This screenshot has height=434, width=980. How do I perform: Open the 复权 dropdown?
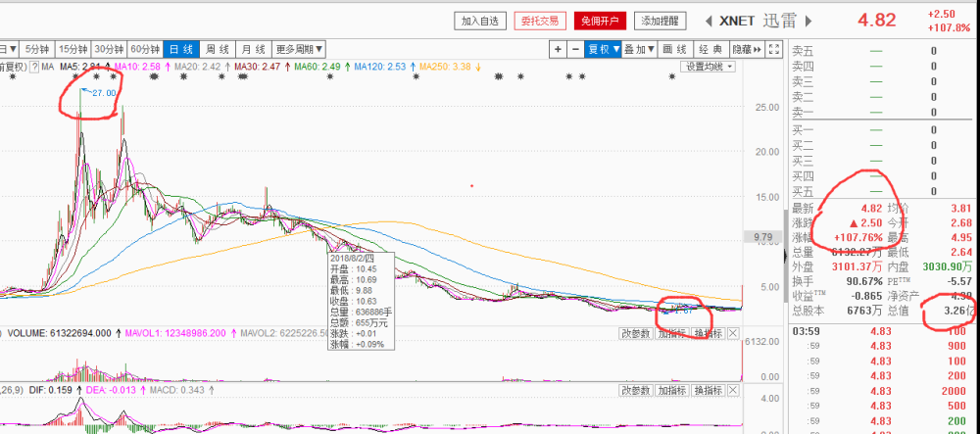pos(604,49)
